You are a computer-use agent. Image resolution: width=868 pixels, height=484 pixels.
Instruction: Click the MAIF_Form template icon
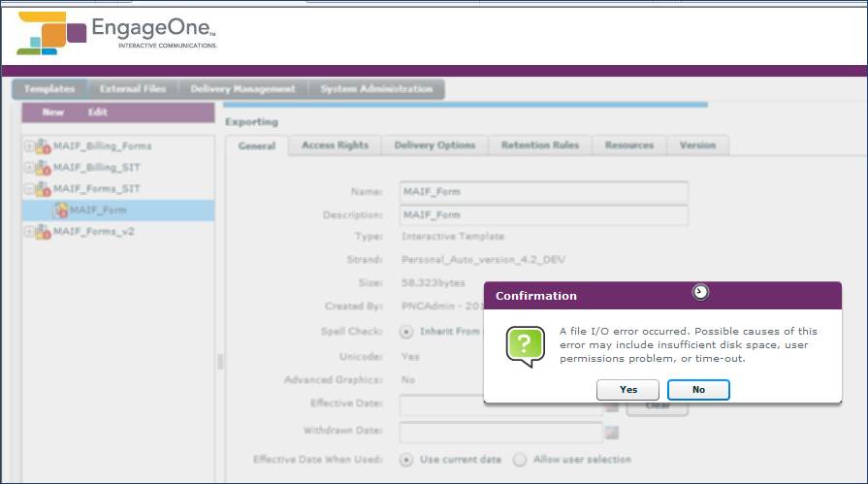coord(60,210)
